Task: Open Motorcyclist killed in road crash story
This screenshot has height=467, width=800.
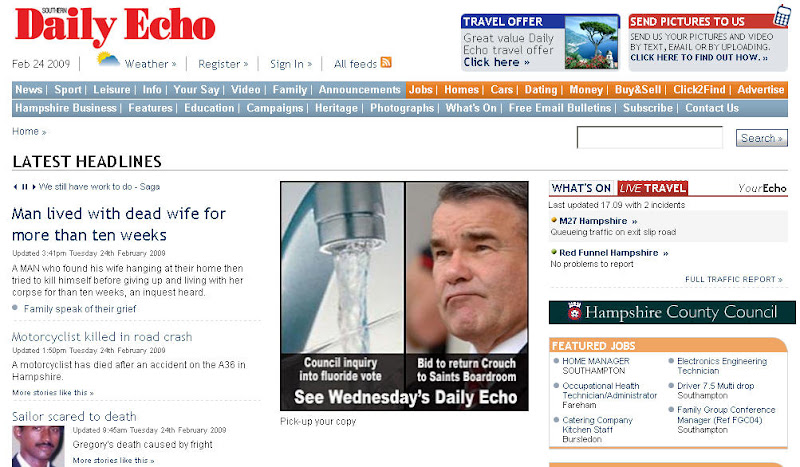Action: pyautogui.click(x=102, y=337)
